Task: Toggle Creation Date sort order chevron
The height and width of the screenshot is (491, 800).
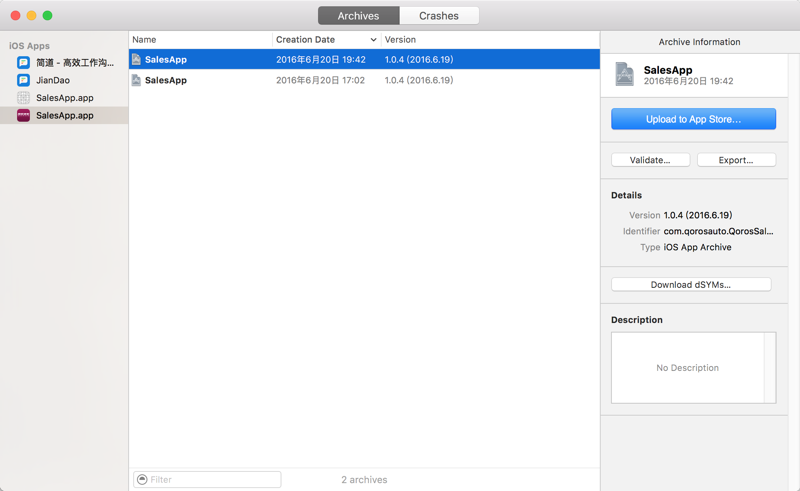Action: [373, 40]
